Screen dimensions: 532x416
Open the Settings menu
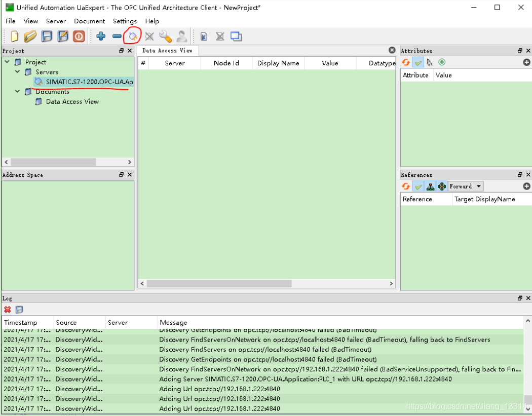pos(125,21)
